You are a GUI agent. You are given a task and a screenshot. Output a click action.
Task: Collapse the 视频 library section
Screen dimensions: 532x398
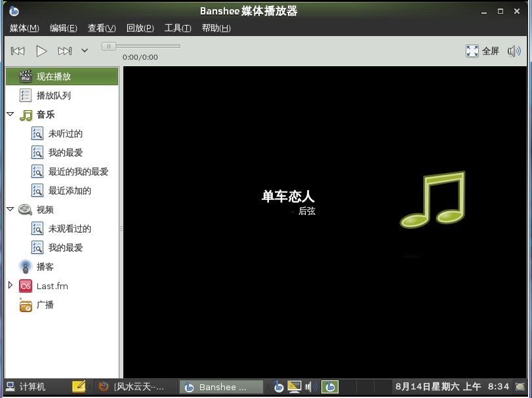coord(10,209)
